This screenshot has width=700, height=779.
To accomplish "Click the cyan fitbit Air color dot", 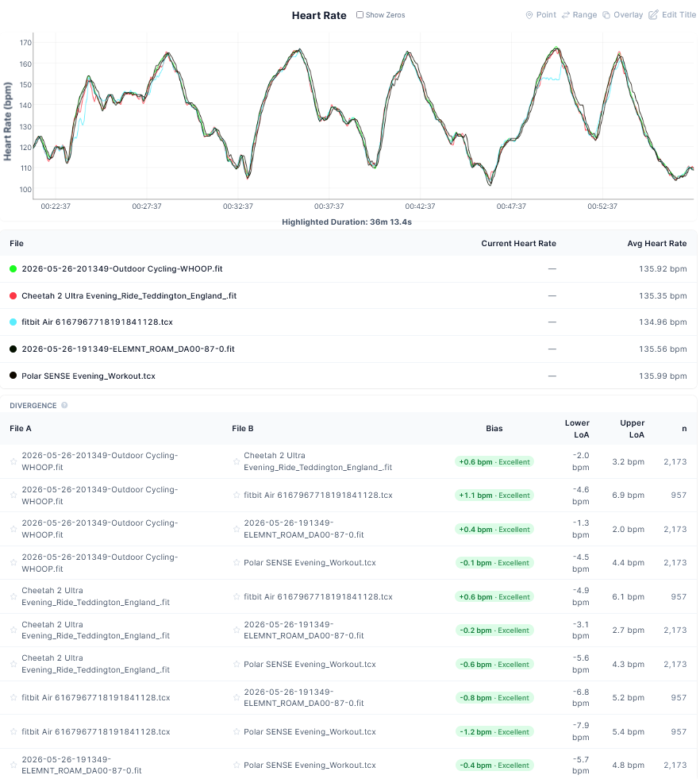I will coord(13,322).
